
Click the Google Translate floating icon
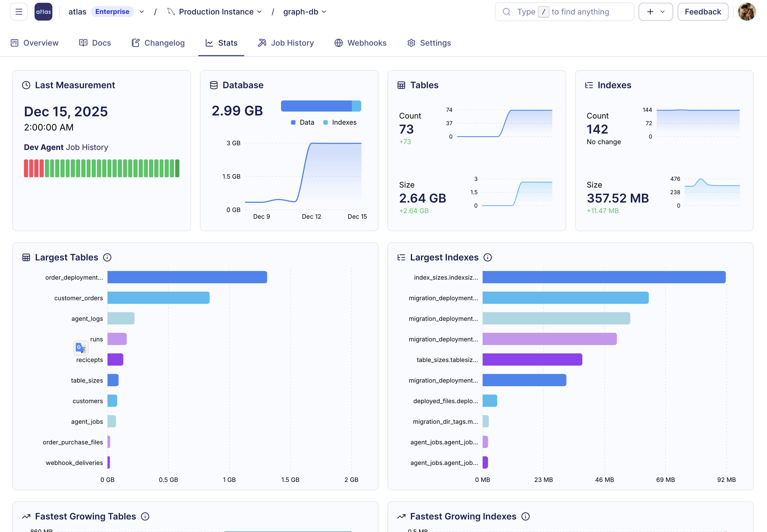[81, 348]
